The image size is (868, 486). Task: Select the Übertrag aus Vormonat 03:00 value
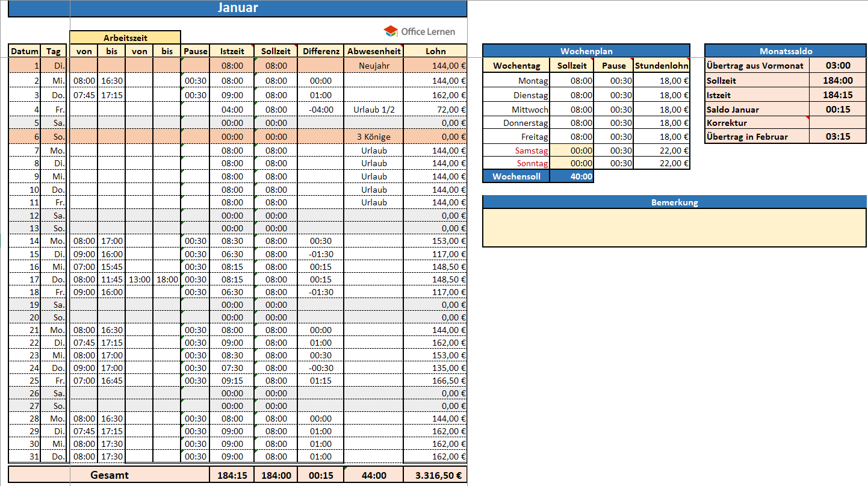coord(837,66)
